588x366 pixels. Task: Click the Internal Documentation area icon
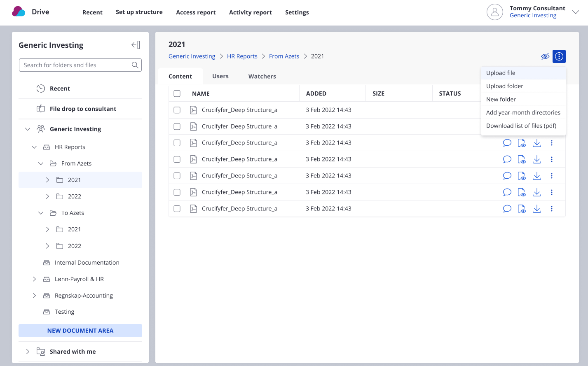(47, 263)
